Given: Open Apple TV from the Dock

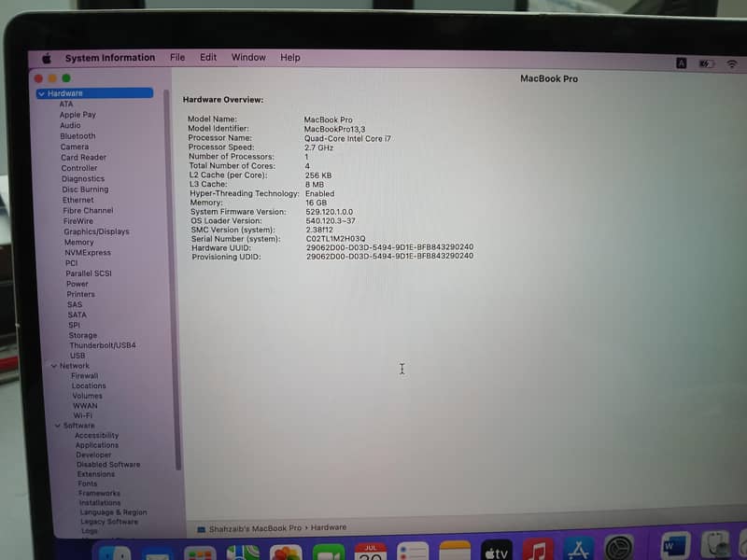Looking at the screenshot, I should [x=497, y=551].
